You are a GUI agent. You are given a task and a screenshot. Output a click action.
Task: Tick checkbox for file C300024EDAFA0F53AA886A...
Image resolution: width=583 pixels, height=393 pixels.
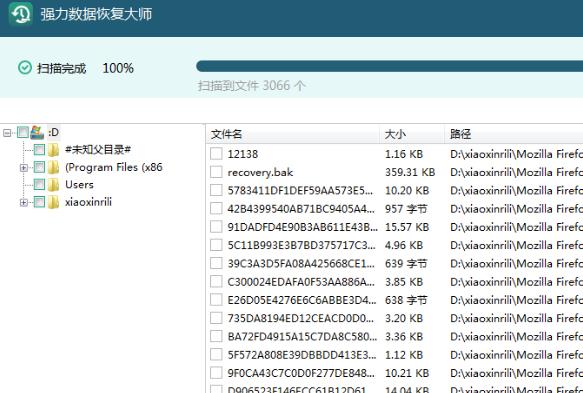point(216,281)
